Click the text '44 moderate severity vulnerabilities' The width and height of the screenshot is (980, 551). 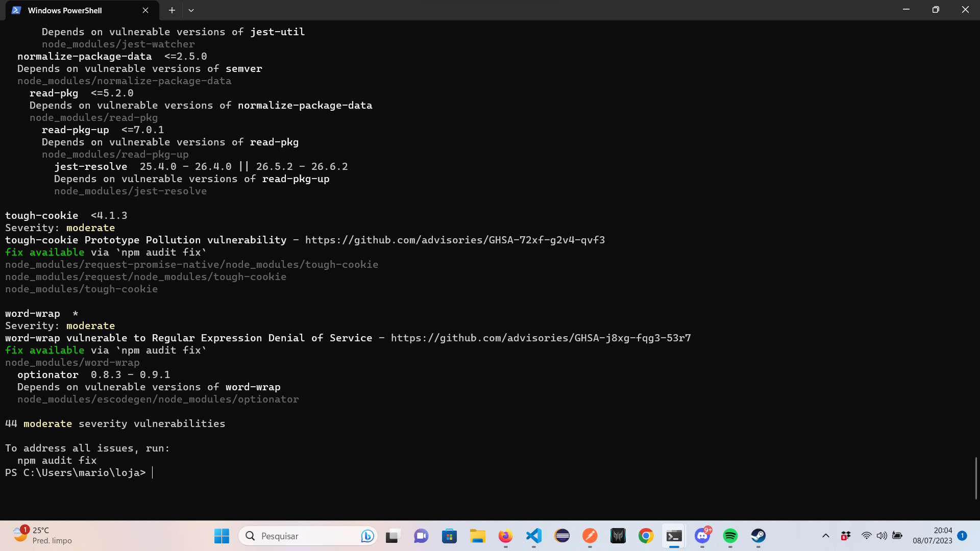tap(115, 424)
